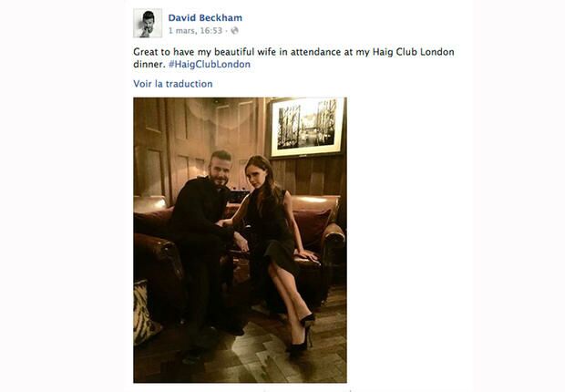Click the striped cushion in the photo
Image resolution: width=565 pixels, height=392 pixels.
[144, 311]
